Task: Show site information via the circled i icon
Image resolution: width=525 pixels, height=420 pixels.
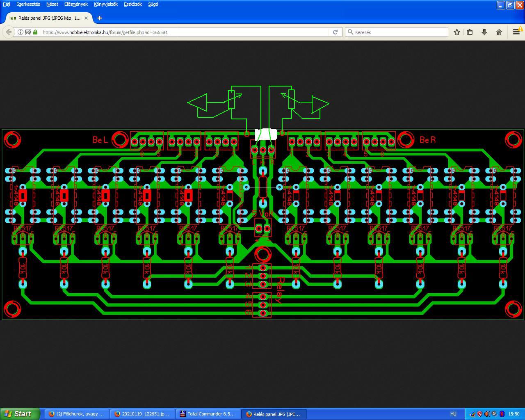Action: tap(21, 32)
